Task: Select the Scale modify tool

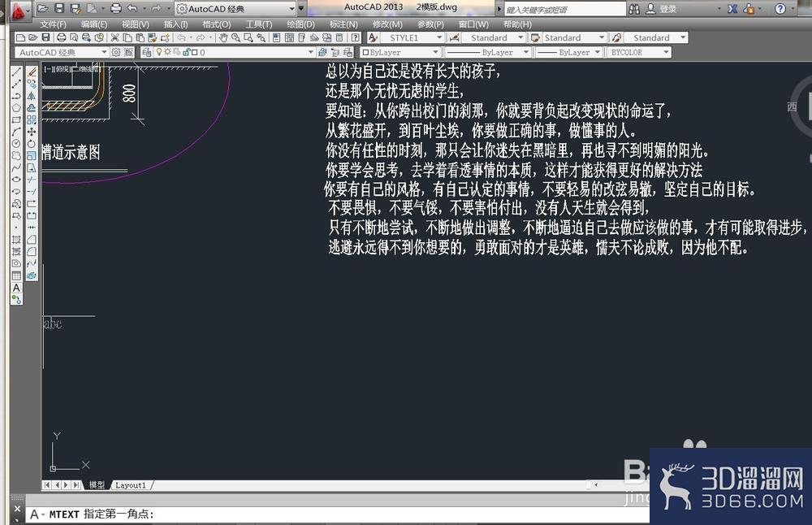Action: click(x=32, y=155)
